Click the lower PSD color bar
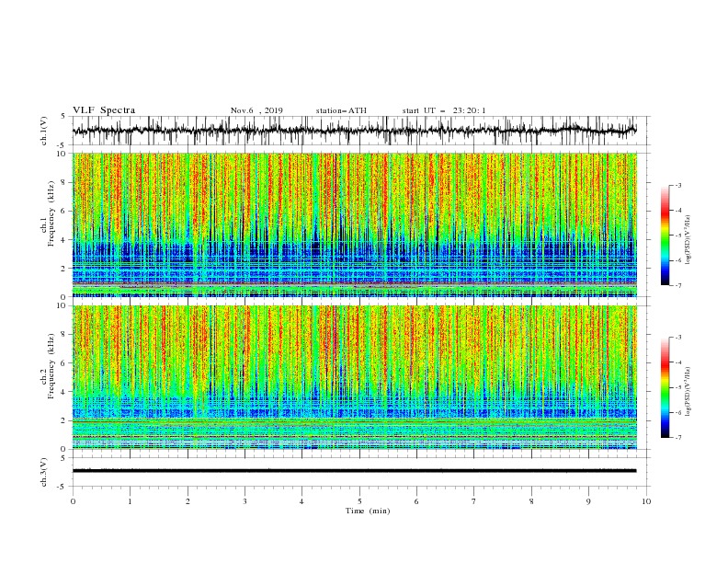 [x=665, y=387]
